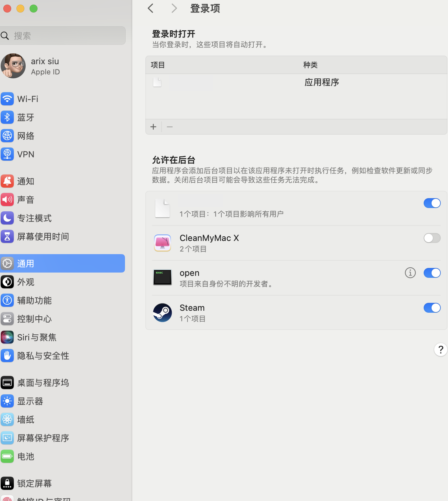Select 通用 in the sidebar

(x=62, y=263)
